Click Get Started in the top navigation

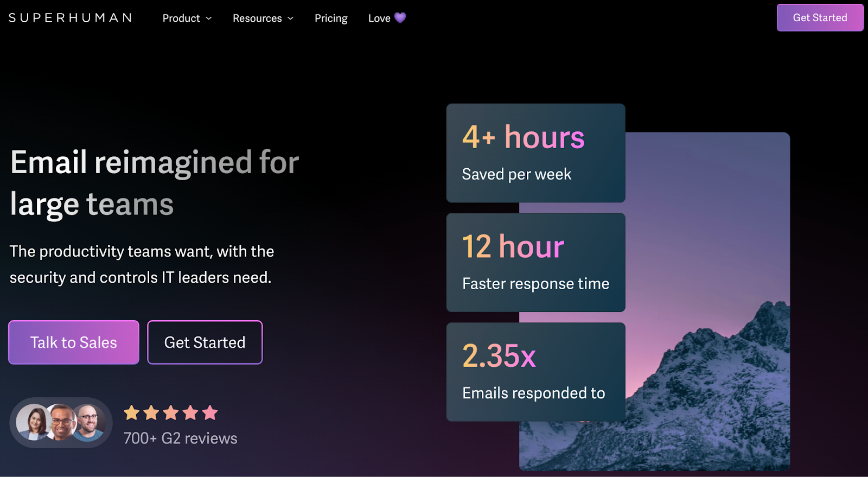click(x=820, y=17)
